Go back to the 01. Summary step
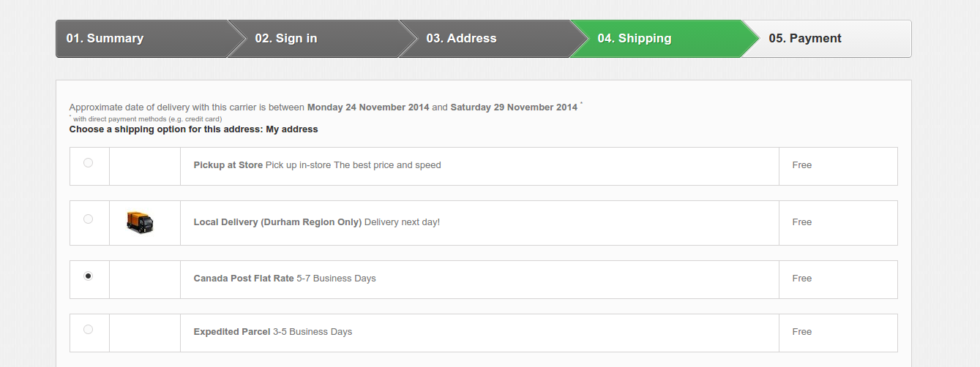The image size is (980, 367). [105, 39]
